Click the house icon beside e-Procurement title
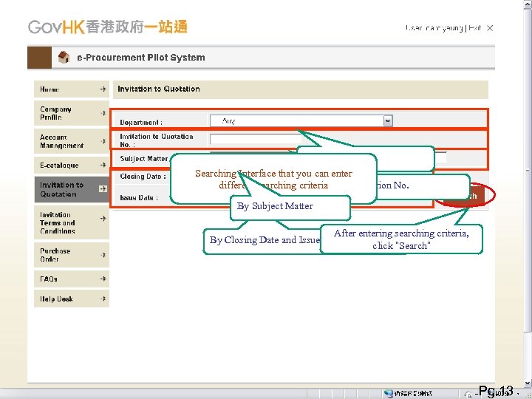Viewport: 532px width, 399px height. [64, 57]
